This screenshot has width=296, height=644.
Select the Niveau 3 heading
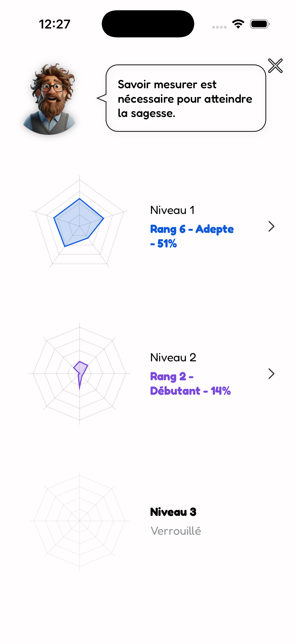[173, 512]
